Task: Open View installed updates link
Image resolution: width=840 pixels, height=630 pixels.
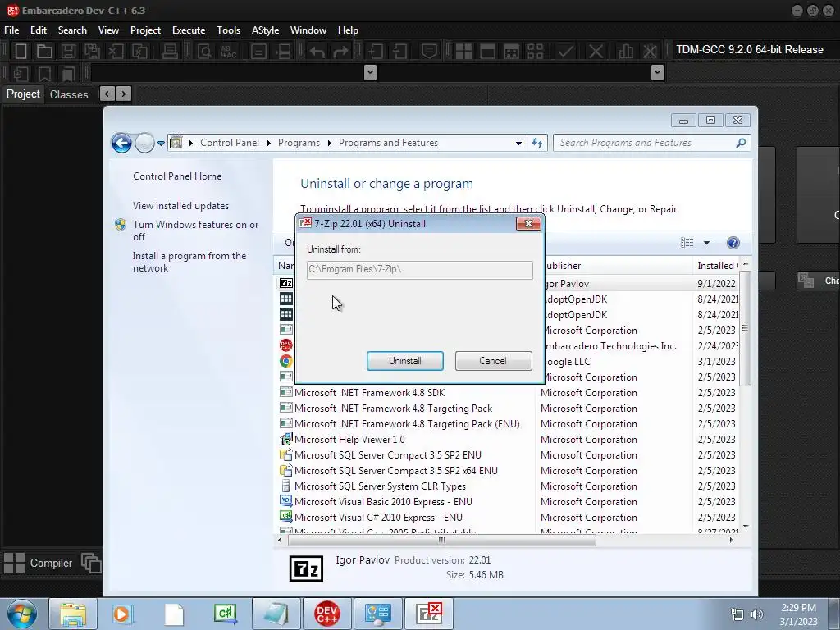Action: (x=180, y=206)
